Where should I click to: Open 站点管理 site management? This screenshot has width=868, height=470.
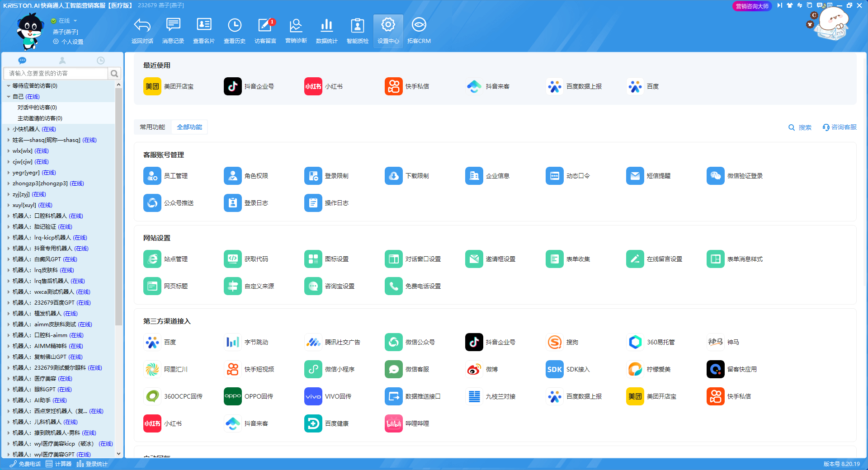point(165,259)
